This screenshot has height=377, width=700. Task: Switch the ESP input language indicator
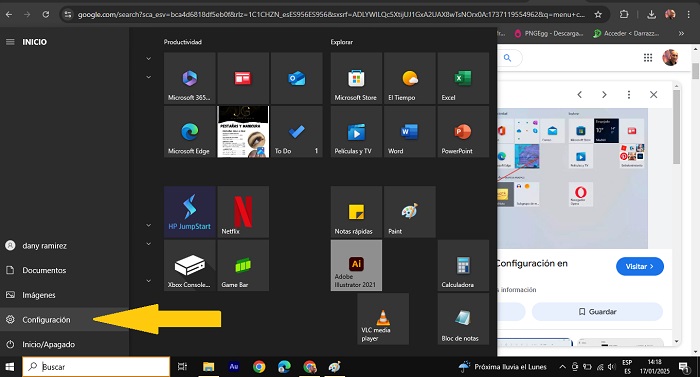[627, 367]
